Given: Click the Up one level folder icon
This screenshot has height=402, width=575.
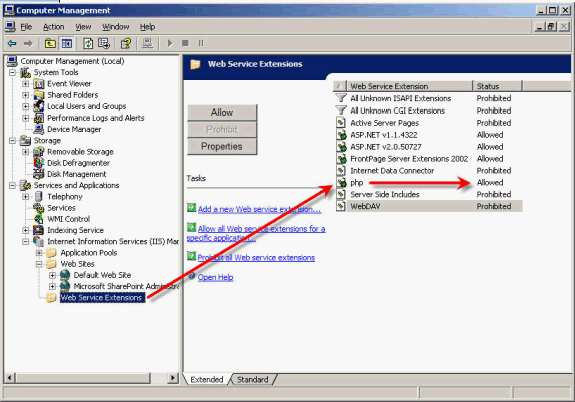Looking at the screenshot, I should 50,44.
